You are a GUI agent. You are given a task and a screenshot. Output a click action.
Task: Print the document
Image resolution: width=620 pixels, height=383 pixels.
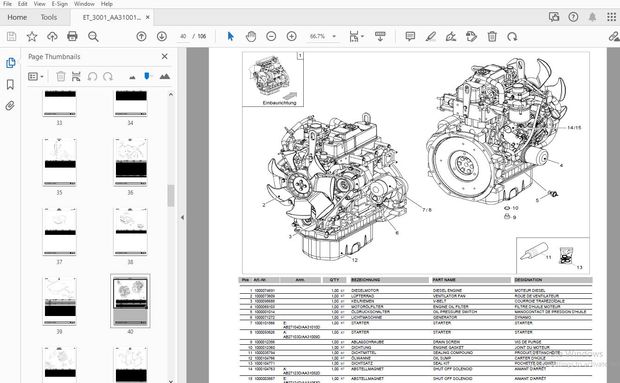pos(72,37)
